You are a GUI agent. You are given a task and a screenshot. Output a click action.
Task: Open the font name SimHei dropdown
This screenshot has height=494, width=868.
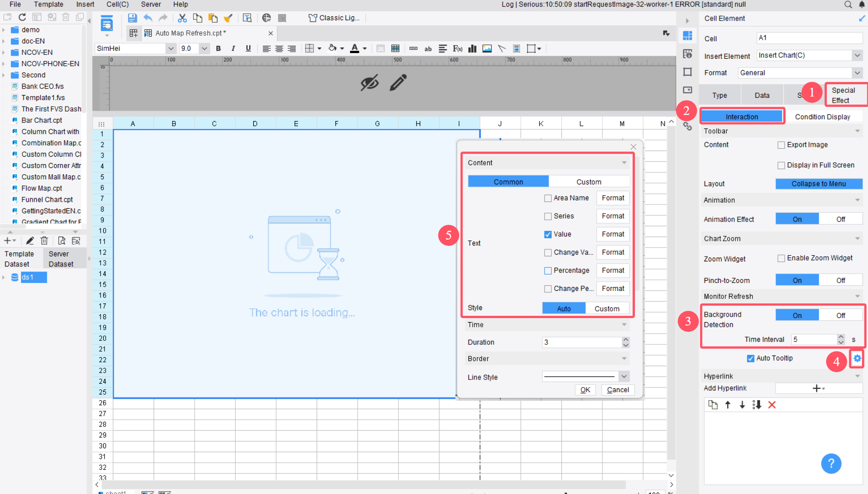click(171, 49)
